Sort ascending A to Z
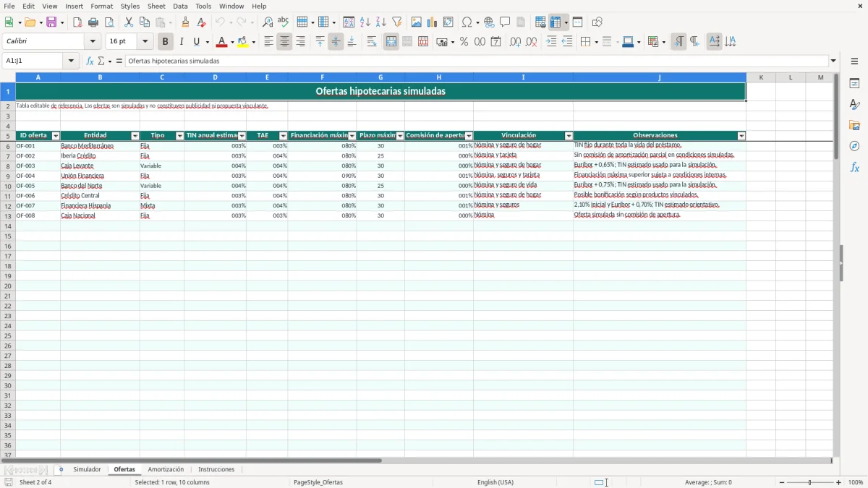868x488 pixels. click(365, 22)
